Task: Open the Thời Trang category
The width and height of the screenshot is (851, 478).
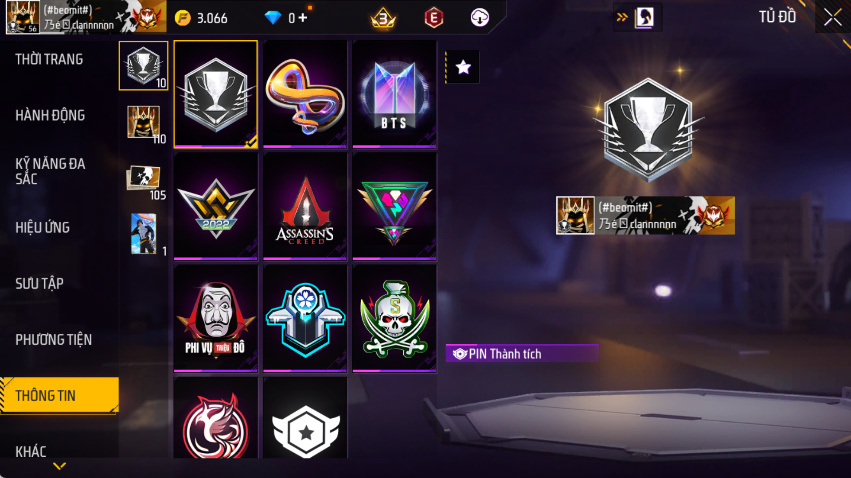Action: coord(49,59)
